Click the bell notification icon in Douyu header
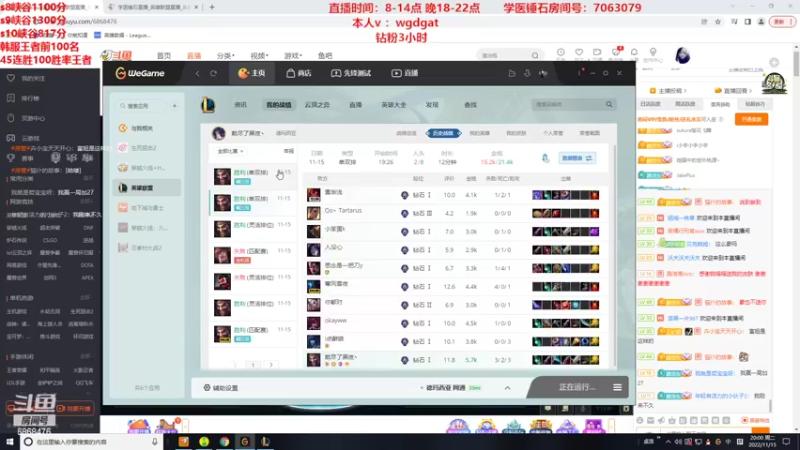The image size is (800, 450). point(634,52)
